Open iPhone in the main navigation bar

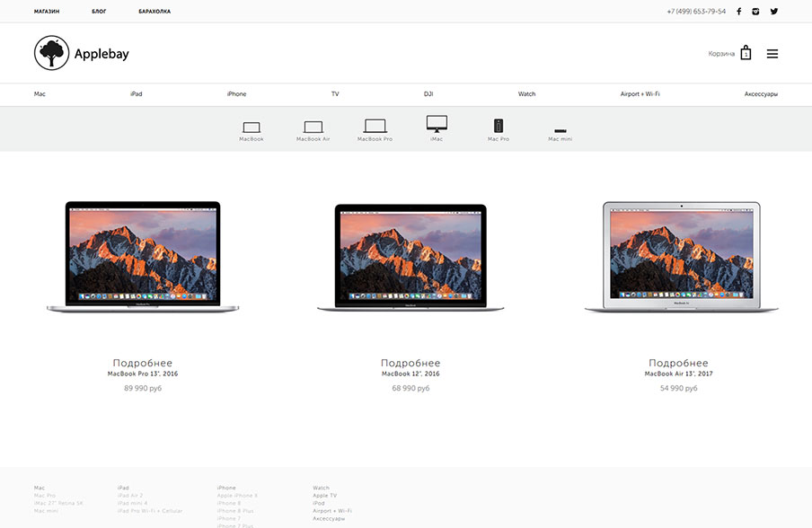(x=236, y=94)
